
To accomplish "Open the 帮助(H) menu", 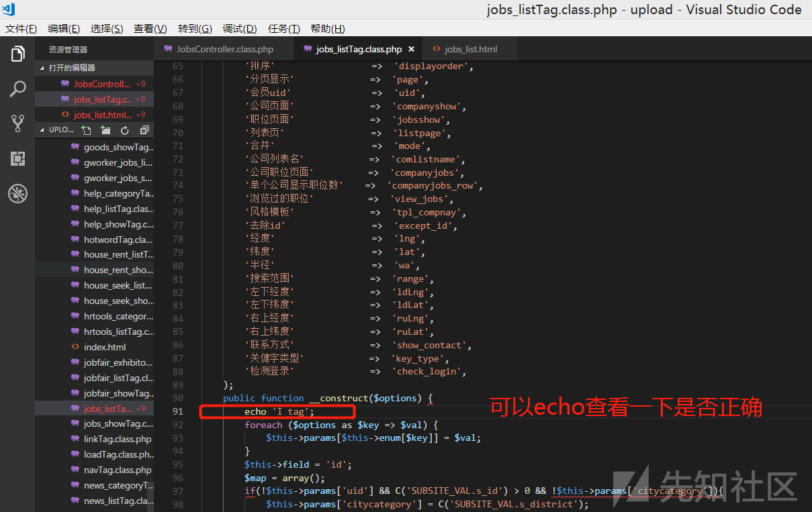I will [x=327, y=29].
